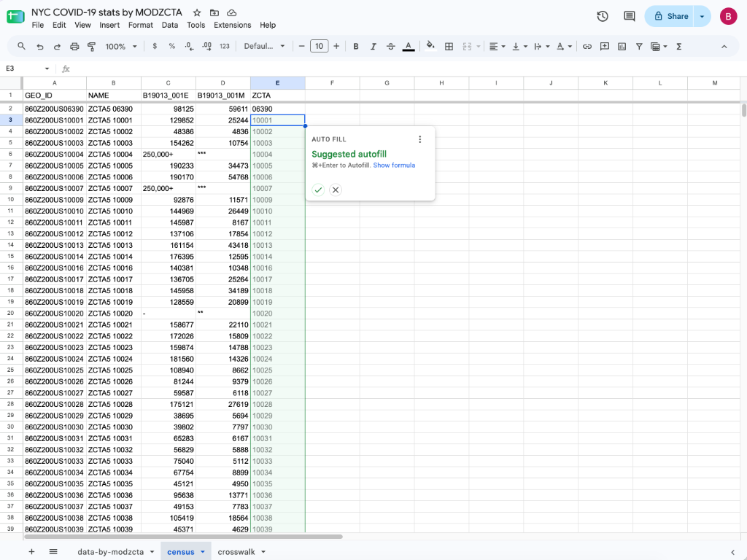Screen dimensions: 747x560
Task: Open zoom level 100% dropdown
Action: pos(121,46)
